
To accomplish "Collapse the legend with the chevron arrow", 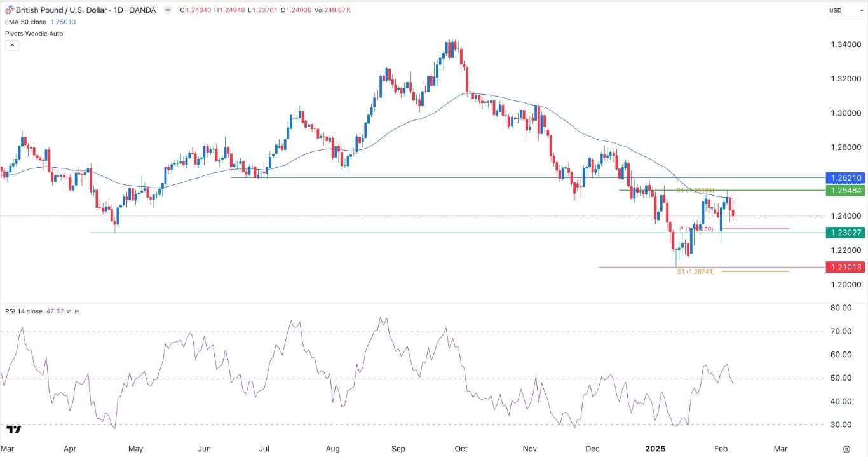I will pos(12,45).
